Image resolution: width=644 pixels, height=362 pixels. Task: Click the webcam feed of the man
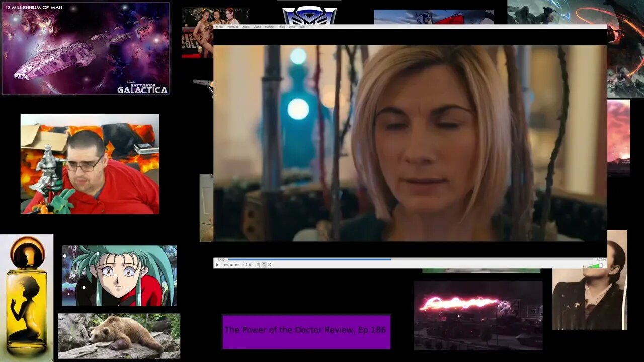coord(90,164)
